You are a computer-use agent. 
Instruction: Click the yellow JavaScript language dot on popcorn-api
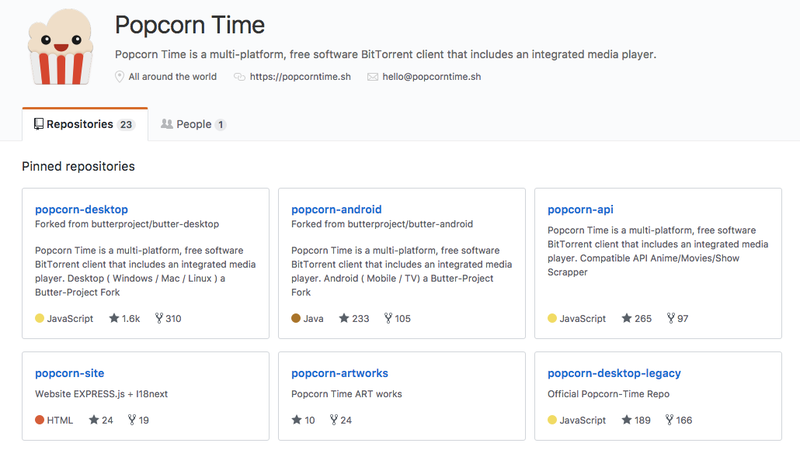pos(552,318)
